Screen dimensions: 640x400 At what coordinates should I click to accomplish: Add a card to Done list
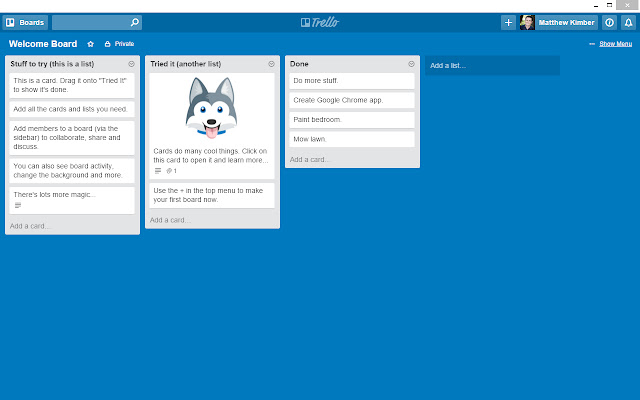pos(310,160)
